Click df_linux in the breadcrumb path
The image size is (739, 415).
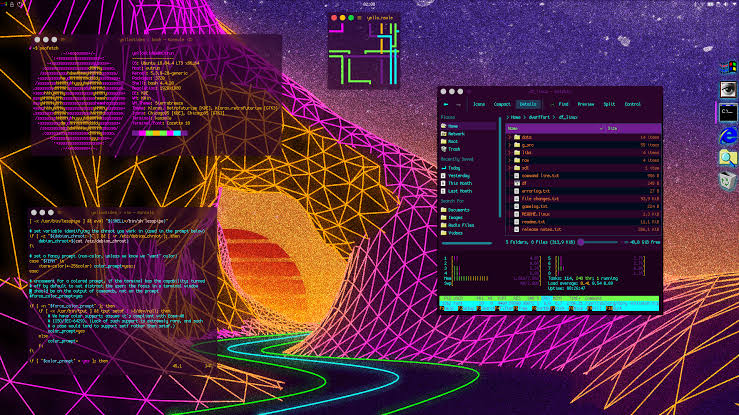tap(568, 117)
